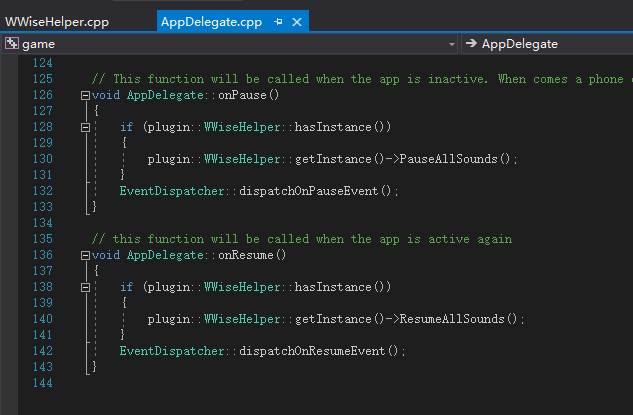Switch to the WWiseHelper.cpp tab

tap(57, 22)
